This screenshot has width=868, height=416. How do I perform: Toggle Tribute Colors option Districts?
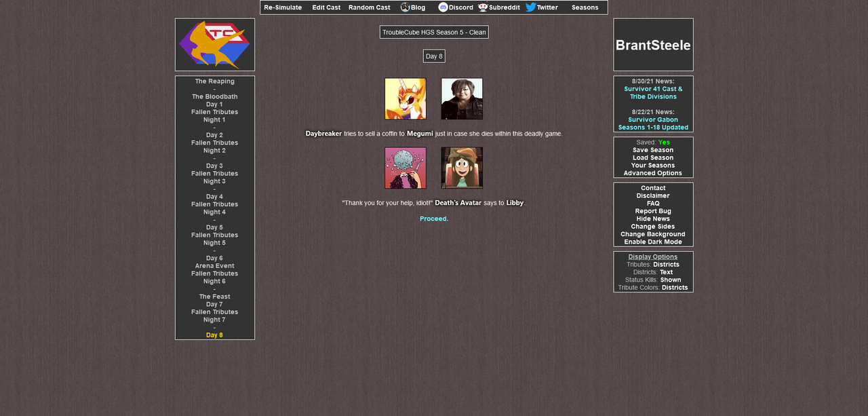pyautogui.click(x=675, y=288)
